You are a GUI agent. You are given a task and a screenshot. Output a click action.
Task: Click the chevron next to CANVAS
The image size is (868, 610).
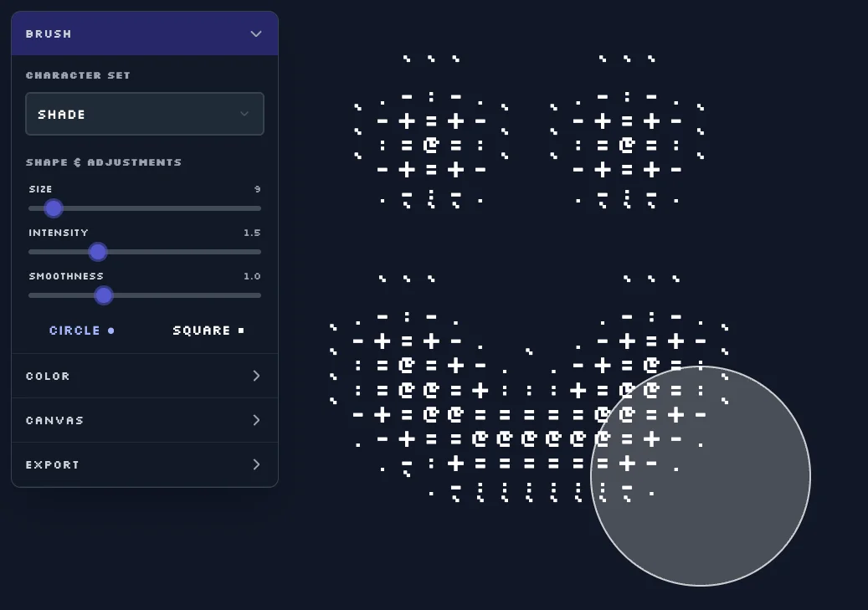click(x=257, y=420)
